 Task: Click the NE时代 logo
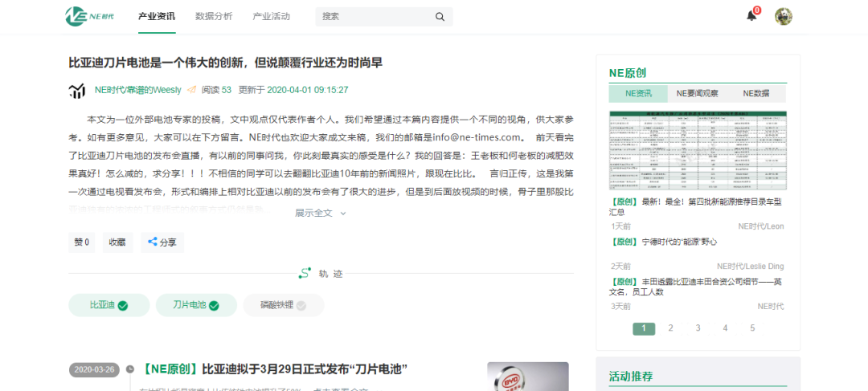[x=89, y=16]
